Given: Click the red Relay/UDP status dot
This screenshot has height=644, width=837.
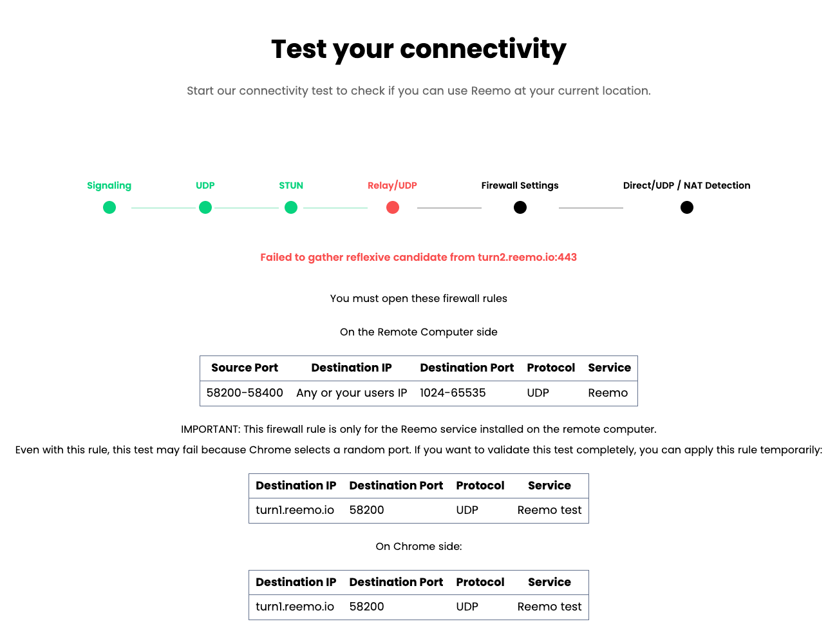Looking at the screenshot, I should point(393,207).
